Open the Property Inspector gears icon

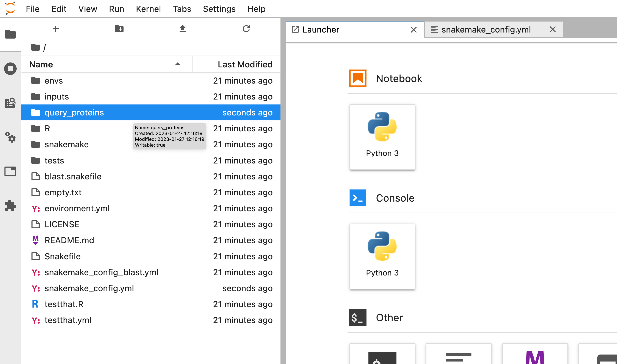click(10, 137)
